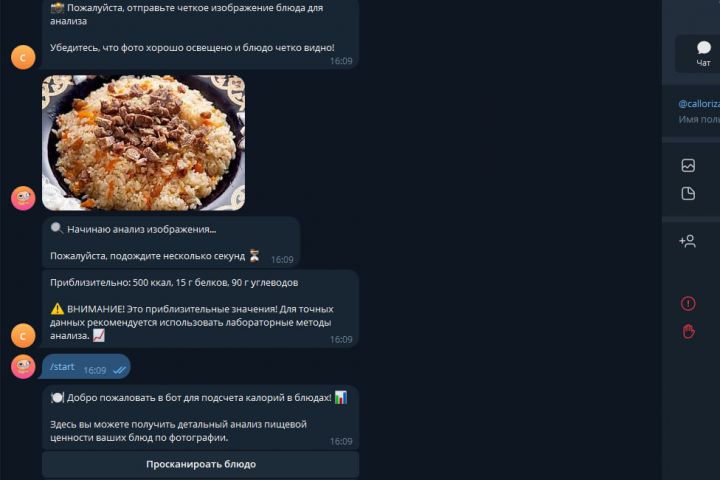Screen dimensions: 720x480
Task: Open the Chat icon in side panel
Action: click(x=703, y=54)
